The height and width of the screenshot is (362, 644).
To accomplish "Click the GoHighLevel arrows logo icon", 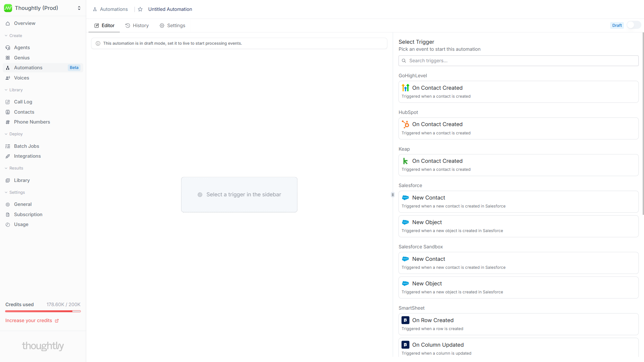I will tap(405, 87).
